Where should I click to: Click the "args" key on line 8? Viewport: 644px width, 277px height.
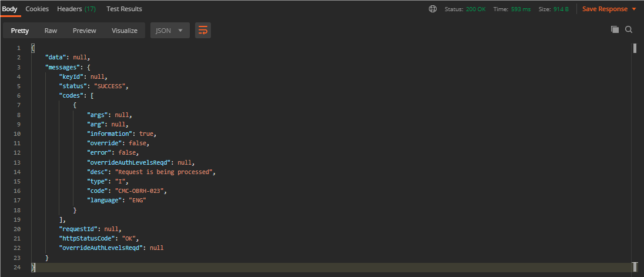pyautogui.click(x=99, y=115)
